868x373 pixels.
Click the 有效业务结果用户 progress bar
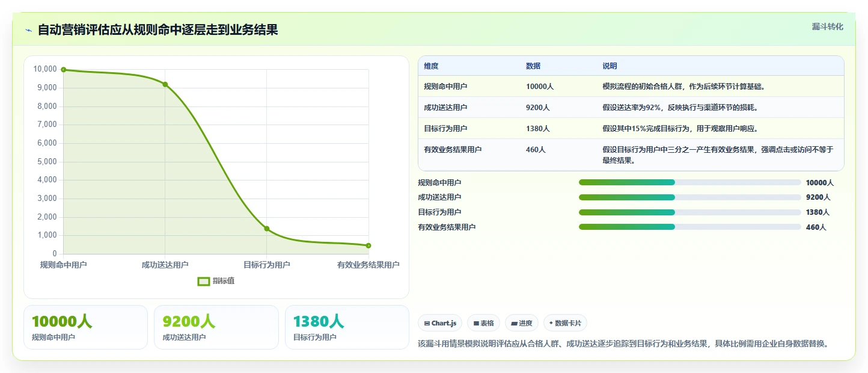click(689, 227)
